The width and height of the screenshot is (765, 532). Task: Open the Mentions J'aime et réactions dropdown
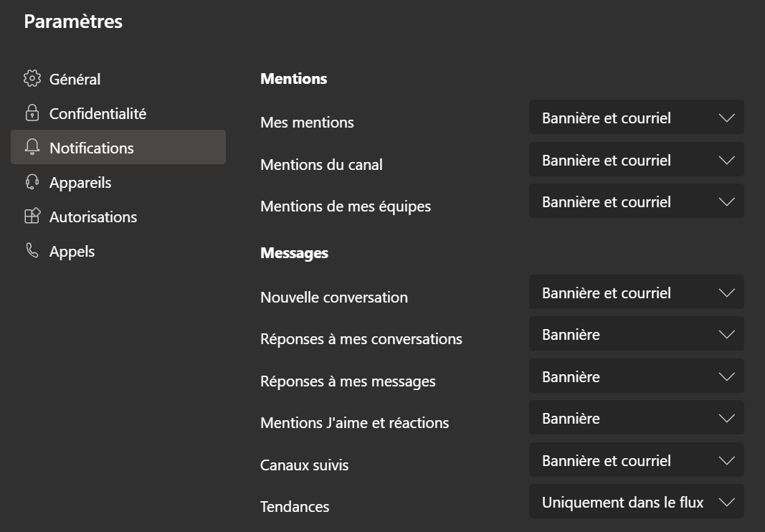(x=636, y=418)
